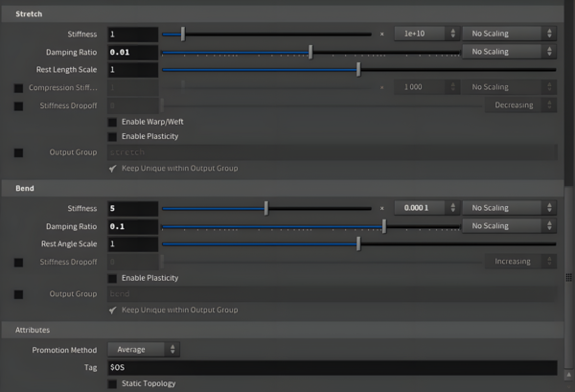Open the Bend Stiffness 0.0001 multiplier dropdown

(426, 208)
